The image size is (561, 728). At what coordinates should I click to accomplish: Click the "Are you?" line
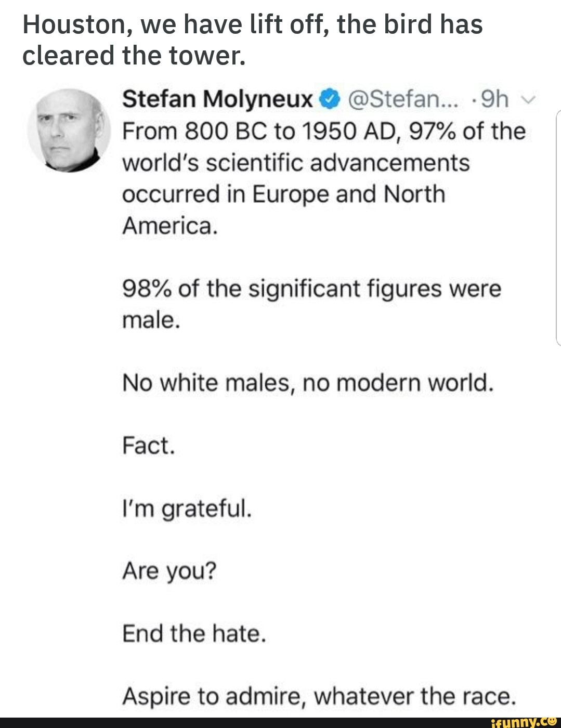[169, 571]
